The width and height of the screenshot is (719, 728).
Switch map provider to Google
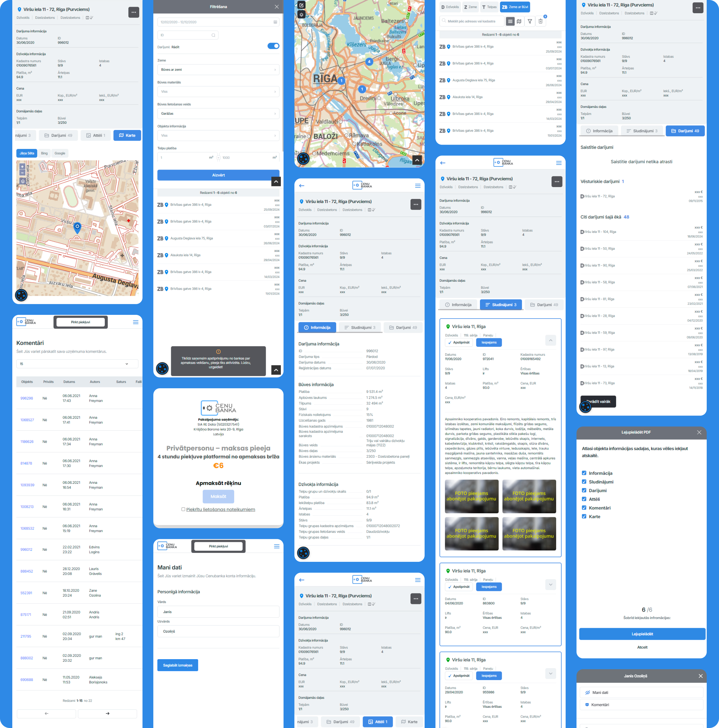click(x=60, y=153)
